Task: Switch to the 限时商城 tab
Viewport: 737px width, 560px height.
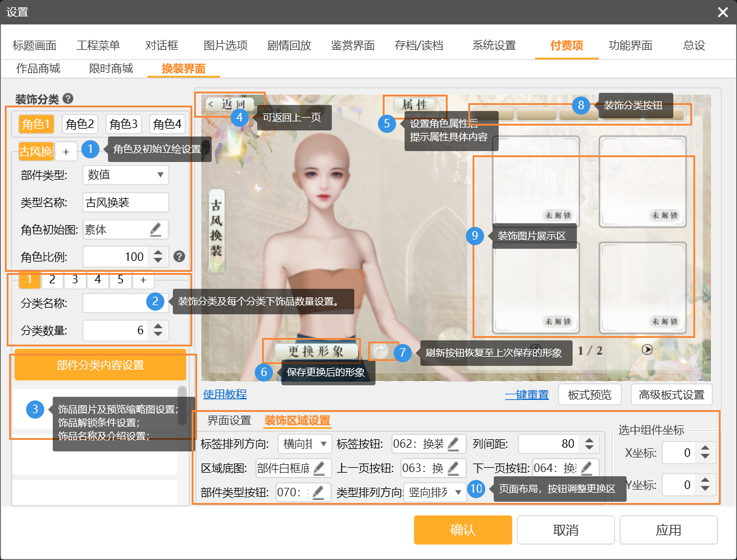Action: click(x=110, y=69)
